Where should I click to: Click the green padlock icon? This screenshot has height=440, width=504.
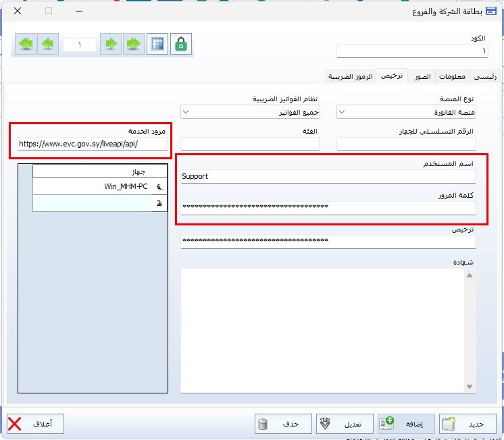(x=181, y=44)
